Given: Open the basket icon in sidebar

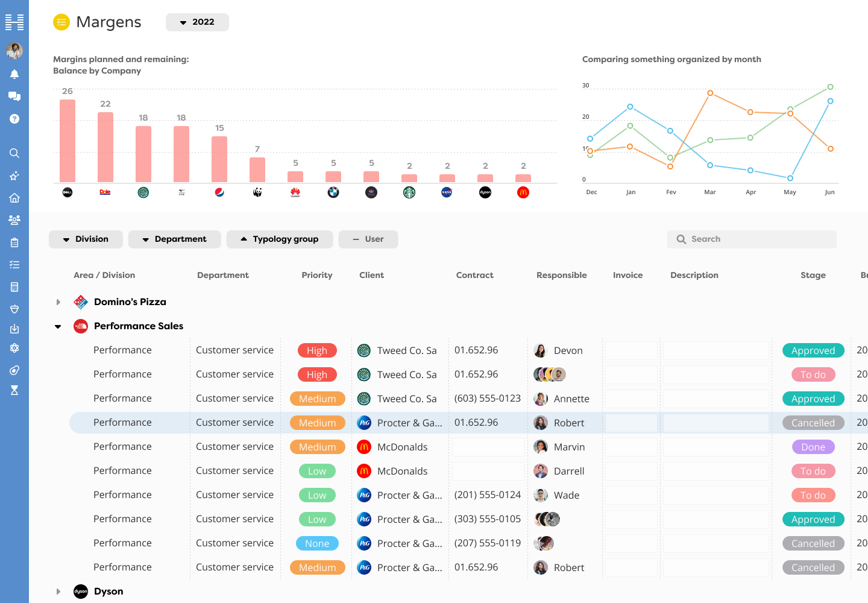Looking at the screenshot, I should pyautogui.click(x=14, y=309).
